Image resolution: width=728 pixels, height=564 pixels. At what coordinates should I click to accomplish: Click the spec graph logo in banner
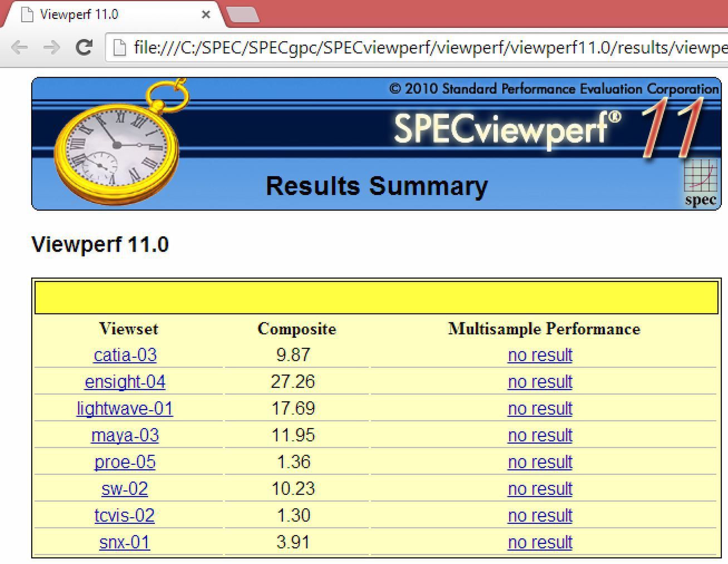pyautogui.click(x=701, y=183)
